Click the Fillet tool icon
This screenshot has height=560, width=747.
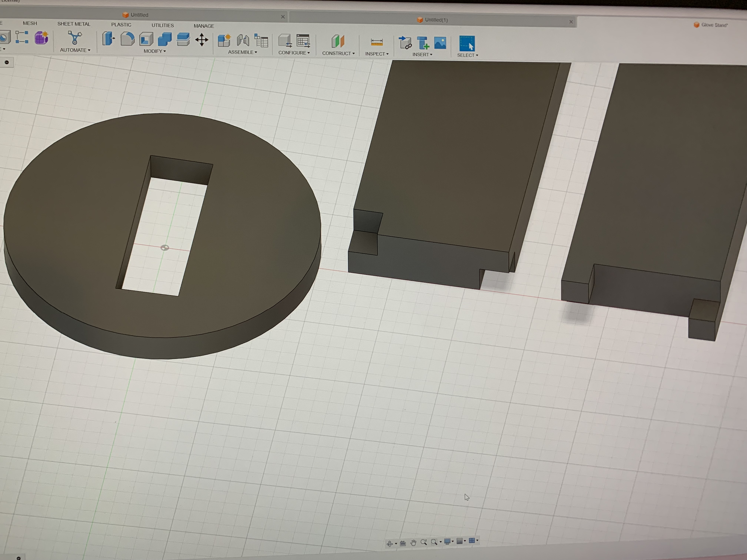click(127, 39)
